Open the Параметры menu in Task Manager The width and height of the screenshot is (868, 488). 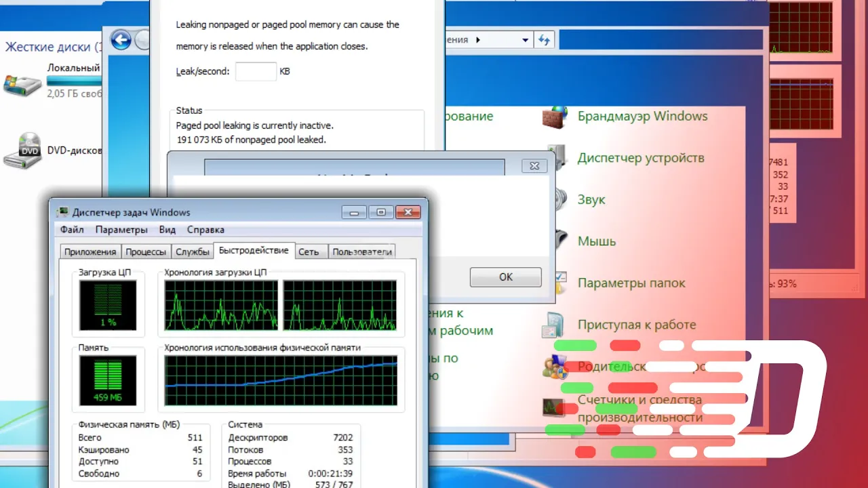click(121, 230)
